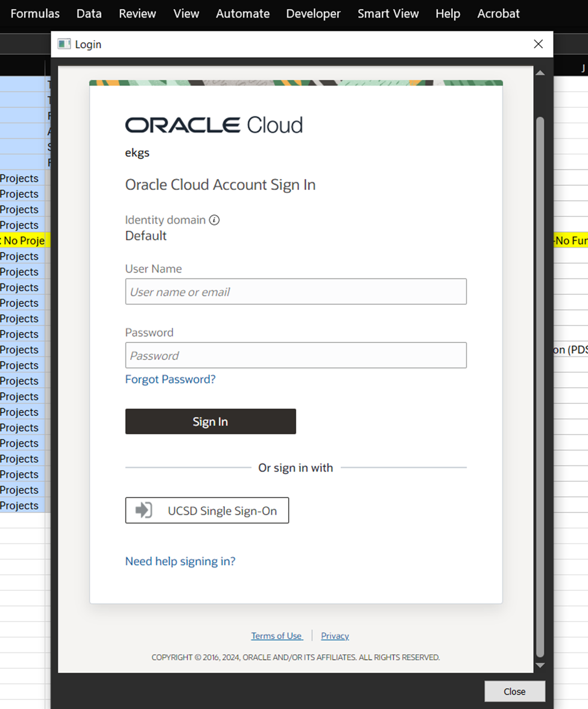Open the Smart View ribbon tab
Screen dimensions: 588x709
388,13
